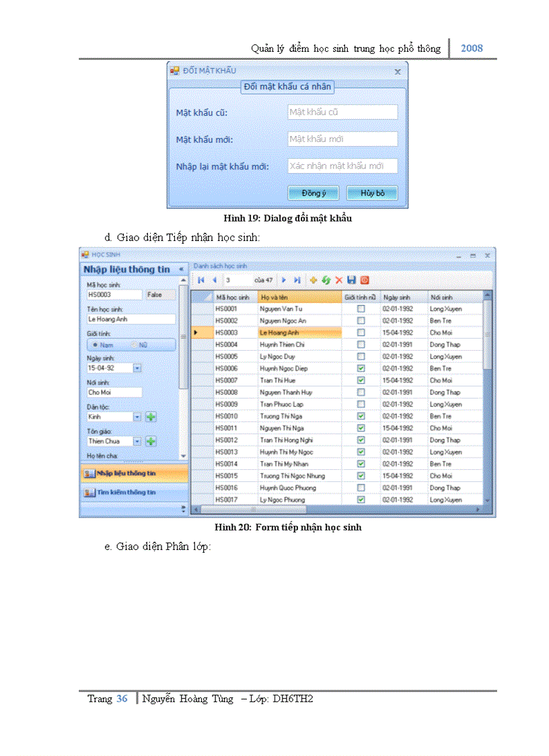
Task: Toggle Giới tính nữ checkbox for HS0001
Action: (x=361, y=309)
